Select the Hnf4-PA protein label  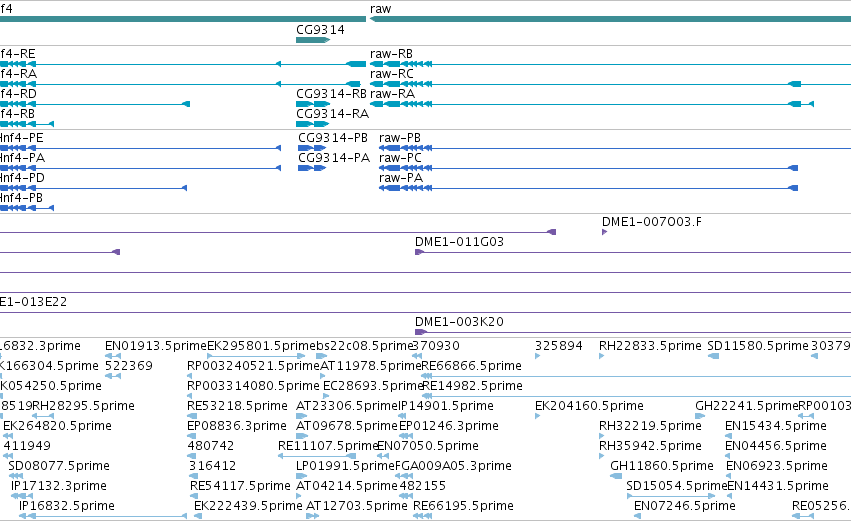(x=22, y=158)
